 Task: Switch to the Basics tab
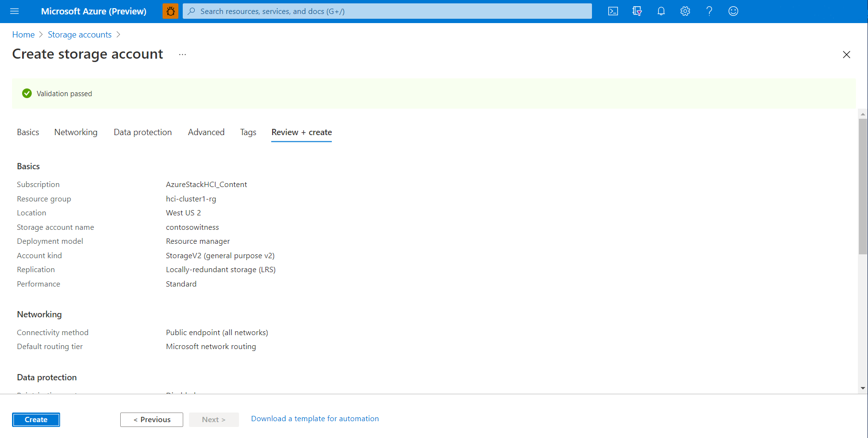coord(27,132)
